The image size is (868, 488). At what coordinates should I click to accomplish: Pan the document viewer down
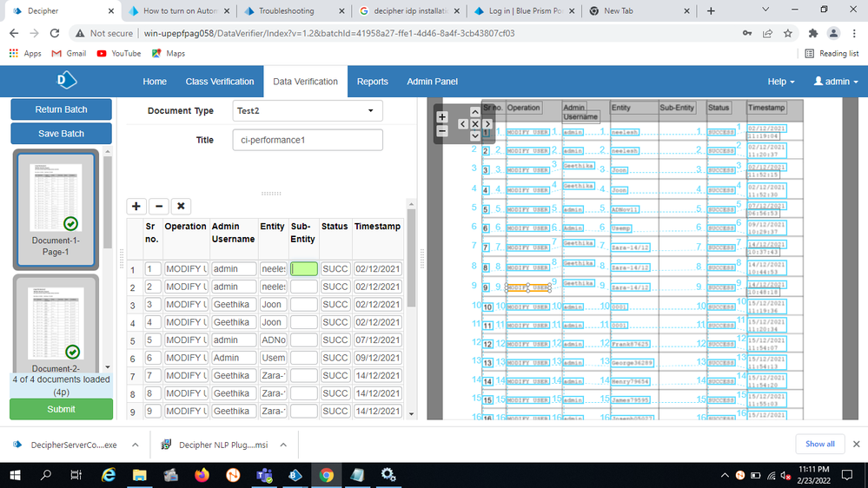(475, 136)
